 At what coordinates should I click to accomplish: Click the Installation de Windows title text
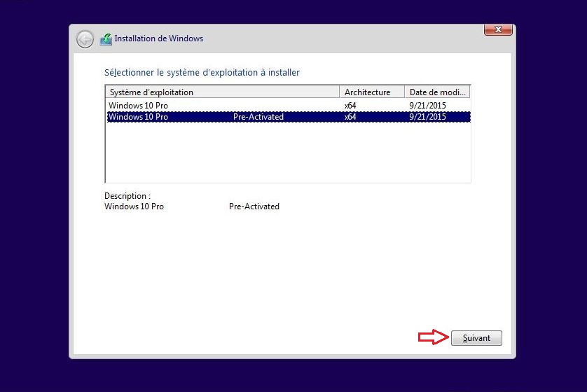click(159, 38)
